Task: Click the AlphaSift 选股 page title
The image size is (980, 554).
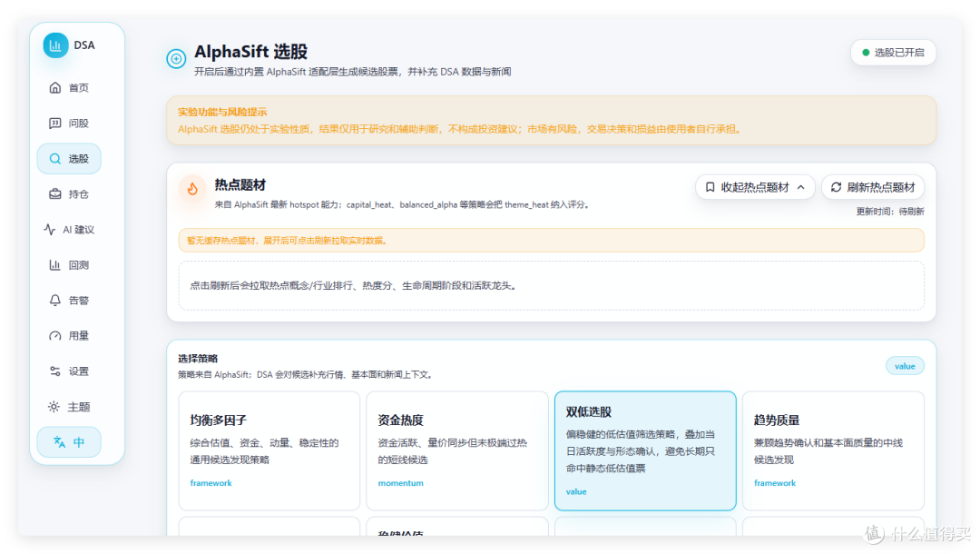Action: 250,52
